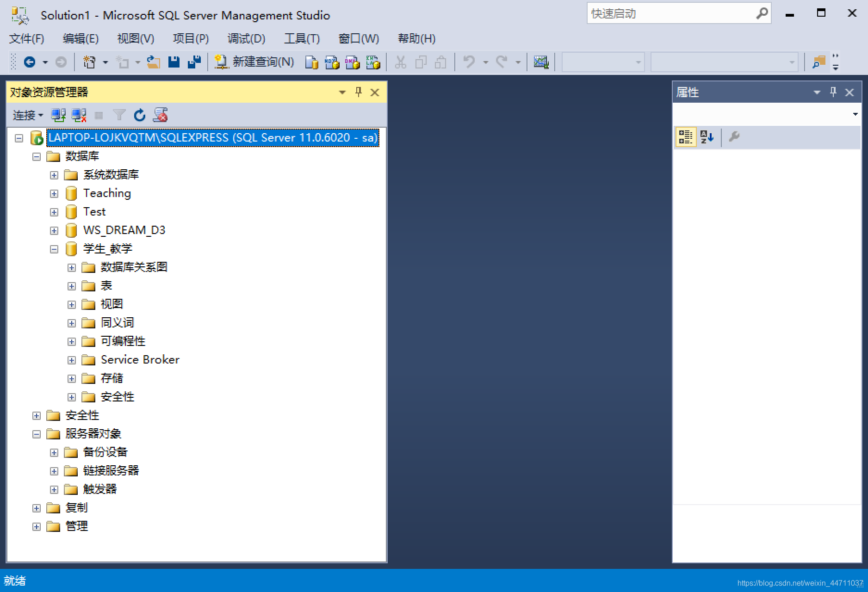Collapse the 学生_教学 database
The image size is (868, 592).
pos(54,249)
